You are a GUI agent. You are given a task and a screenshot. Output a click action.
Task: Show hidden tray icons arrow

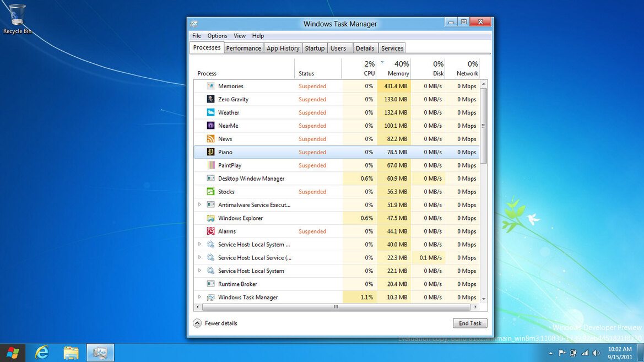click(x=551, y=353)
